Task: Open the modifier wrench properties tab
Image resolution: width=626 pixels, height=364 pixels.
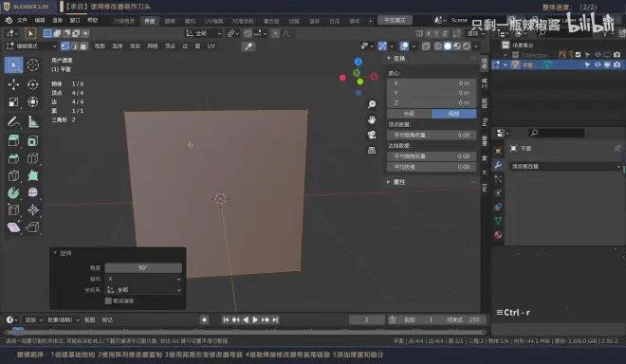Action: coord(498,164)
